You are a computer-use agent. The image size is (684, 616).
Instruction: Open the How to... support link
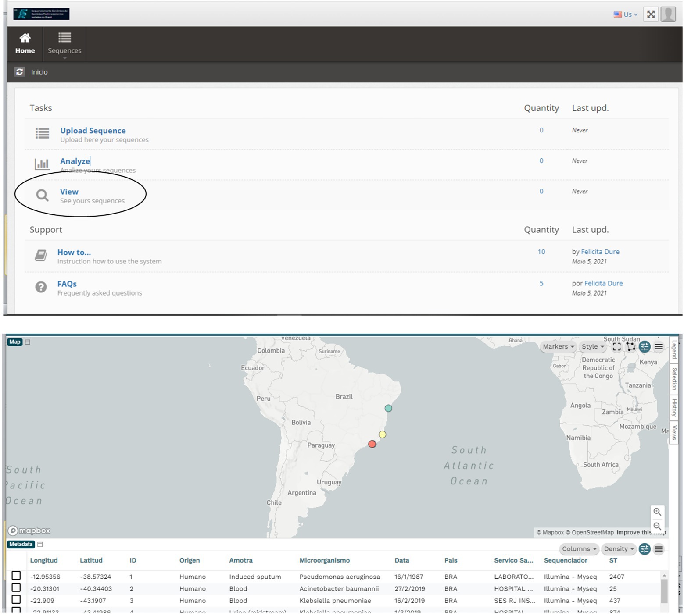coord(74,252)
